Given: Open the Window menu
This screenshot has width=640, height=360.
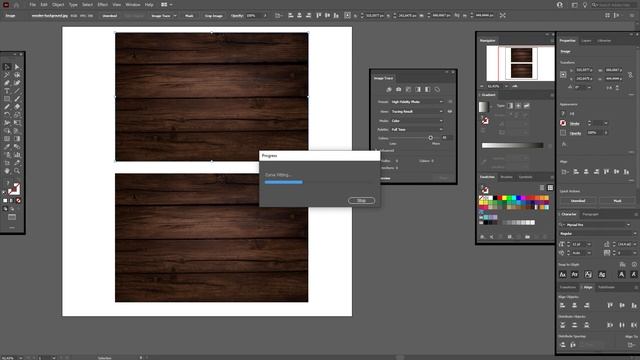Looking at the screenshot, I should coord(133,5).
